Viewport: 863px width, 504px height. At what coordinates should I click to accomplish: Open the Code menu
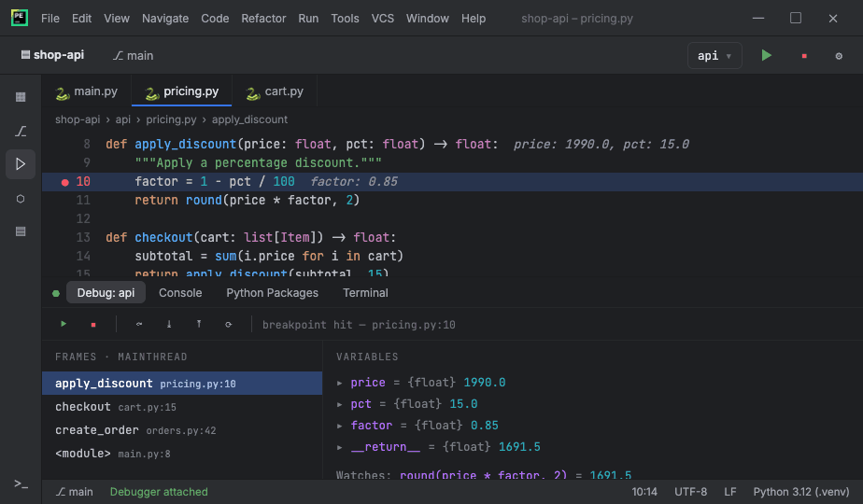click(x=215, y=18)
